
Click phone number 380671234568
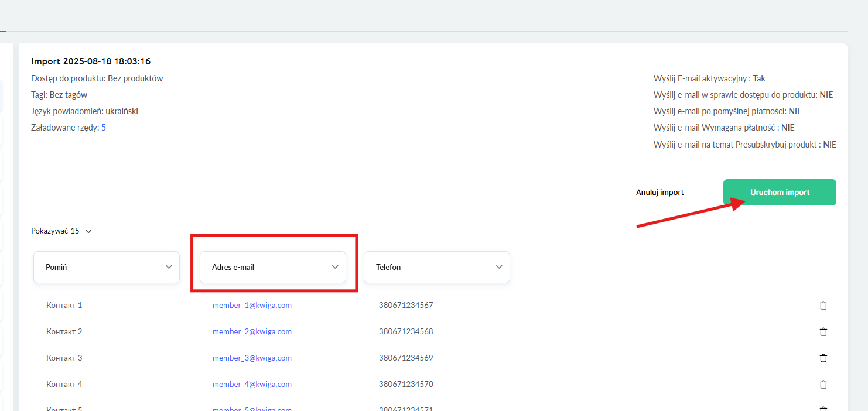[406, 331]
